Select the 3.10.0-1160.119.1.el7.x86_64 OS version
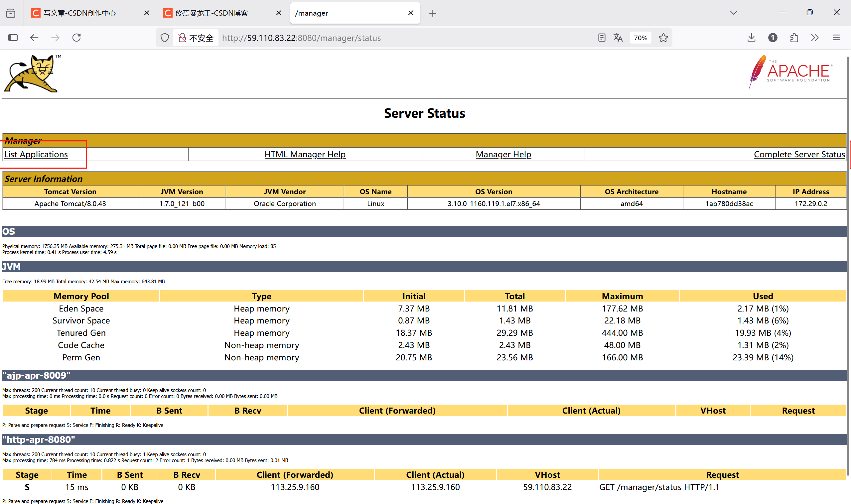This screenshot has width=851, height=504. [494, 203]
